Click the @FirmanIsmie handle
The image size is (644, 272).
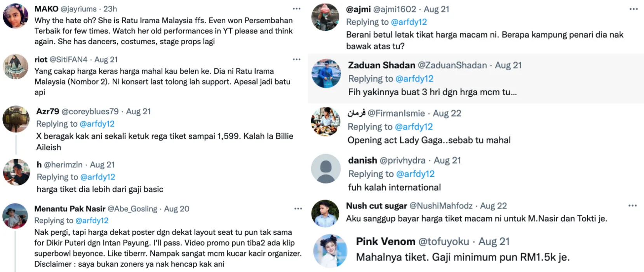(x=396, y=113)
